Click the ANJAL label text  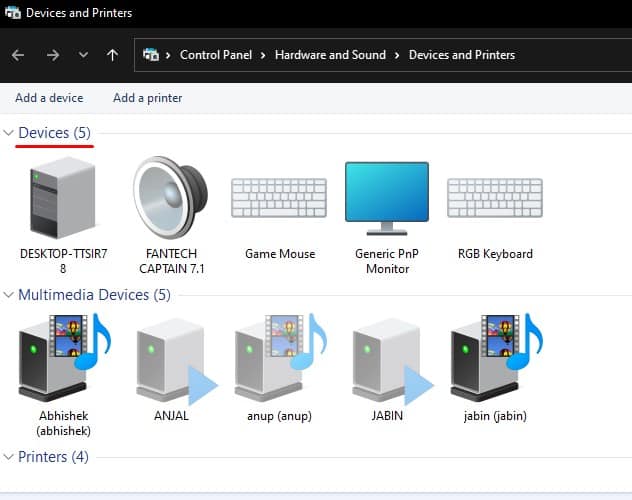[171, 416]
